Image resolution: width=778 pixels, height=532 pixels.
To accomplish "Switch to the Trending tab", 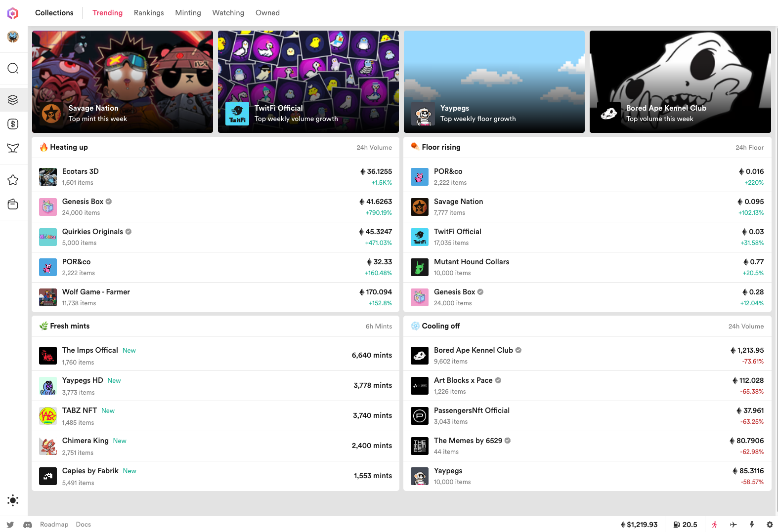I will coord(107,13).
